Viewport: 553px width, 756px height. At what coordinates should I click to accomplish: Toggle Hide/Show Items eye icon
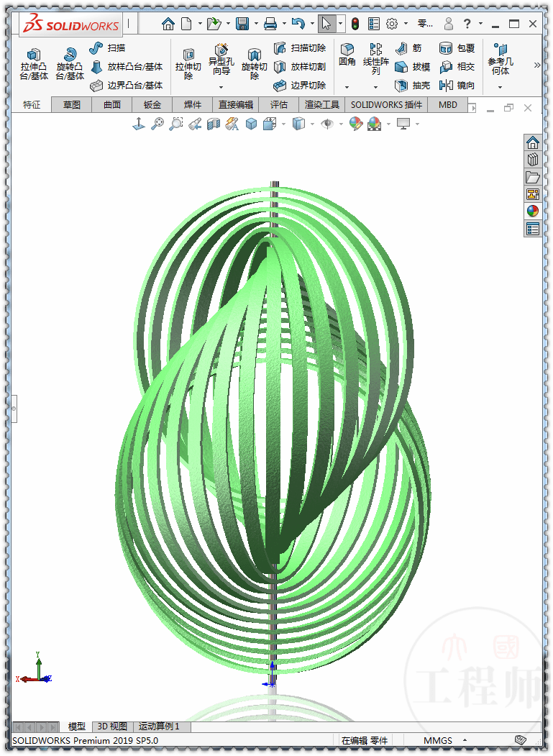(327, 124)
